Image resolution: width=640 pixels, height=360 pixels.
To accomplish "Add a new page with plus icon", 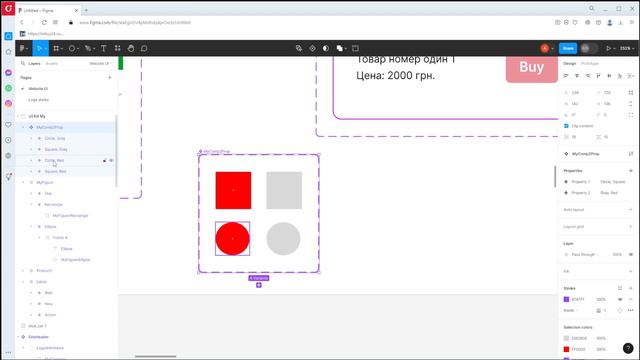I will click(109, 78).
